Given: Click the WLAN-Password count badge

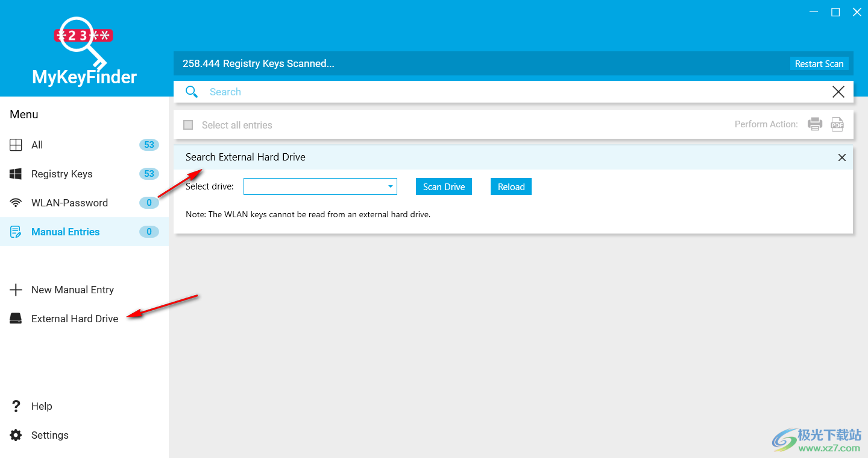Looking at the screenshot, I should 149,203.
